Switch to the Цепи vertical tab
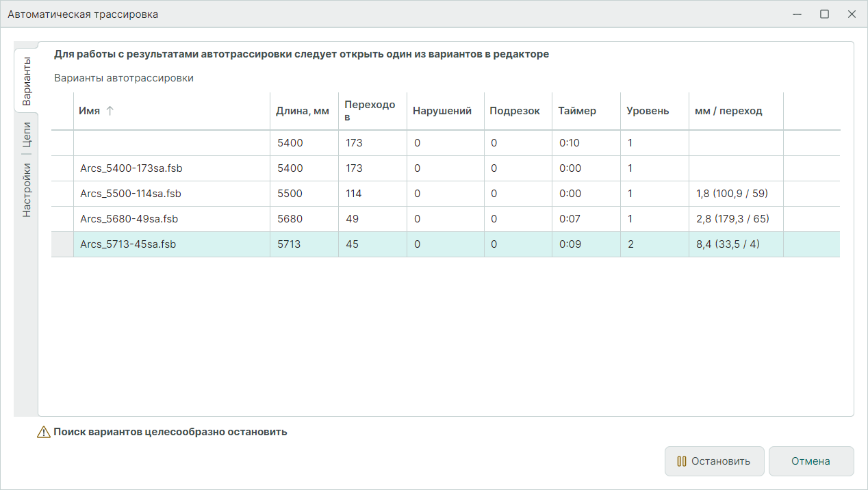 coord(26,135)
